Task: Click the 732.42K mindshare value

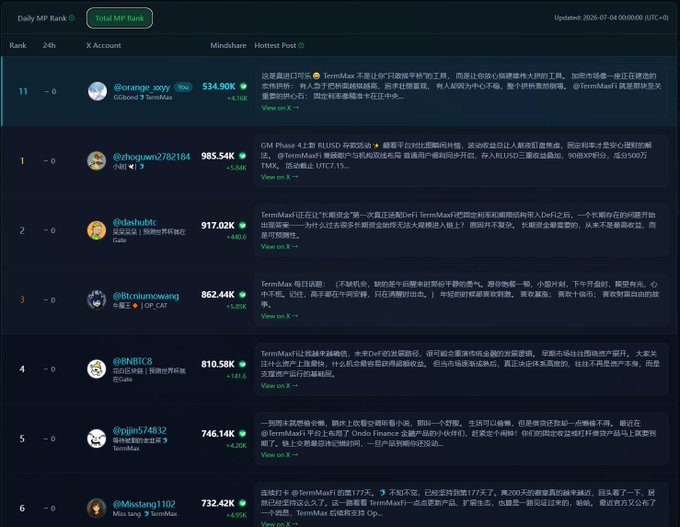Action: (x=218, y=503)
